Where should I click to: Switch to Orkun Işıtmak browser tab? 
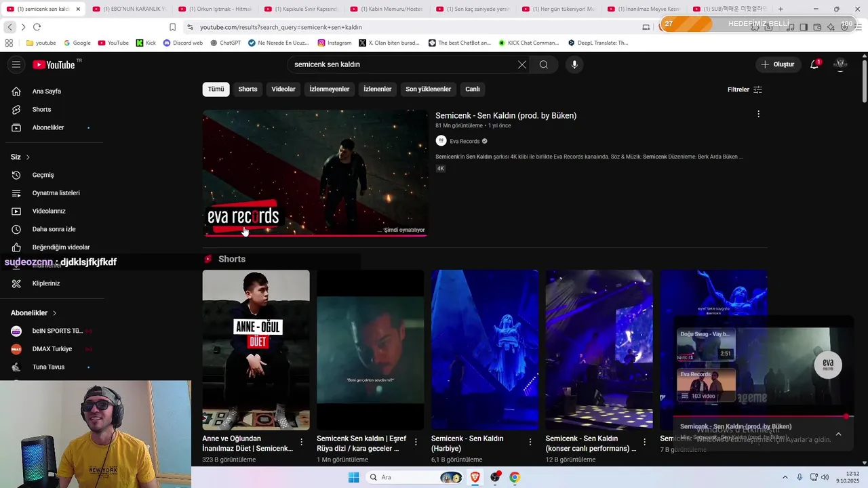click(x=214, y=9)
